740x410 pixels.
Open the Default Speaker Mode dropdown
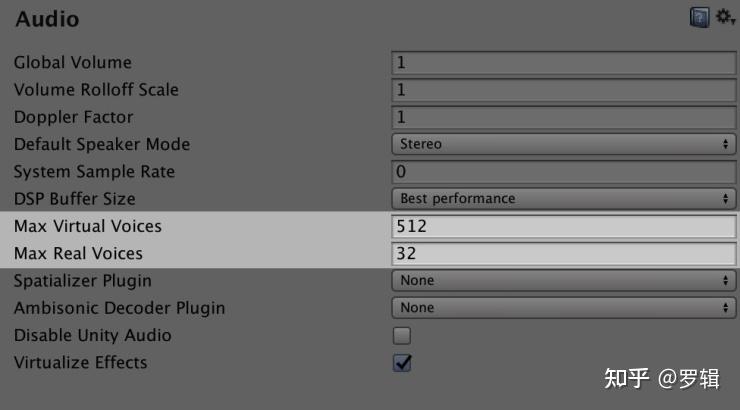click(563, 144)
